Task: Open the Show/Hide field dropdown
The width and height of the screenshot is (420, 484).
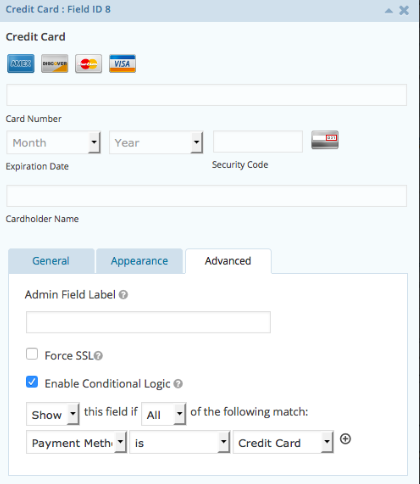Action: point(53,414)
